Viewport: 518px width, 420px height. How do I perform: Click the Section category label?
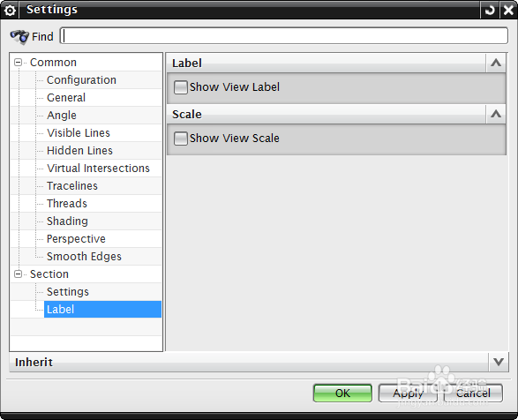tap(49, 274)
